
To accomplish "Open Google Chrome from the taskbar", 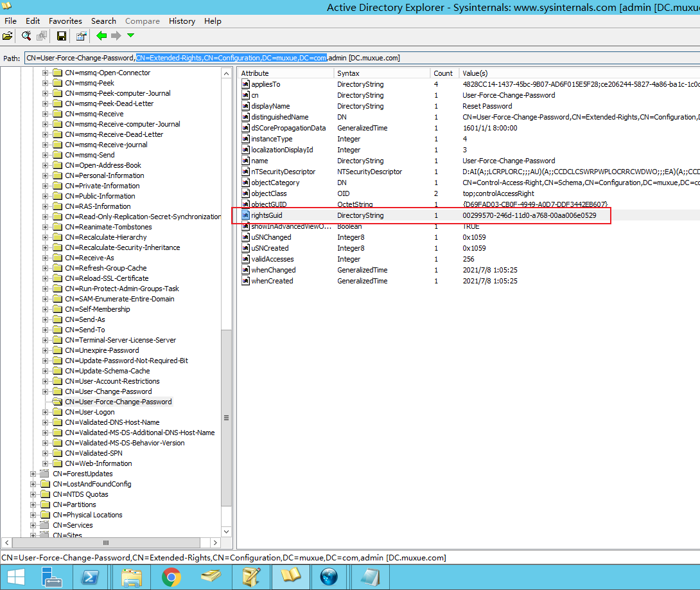I will tap(171, 577).
